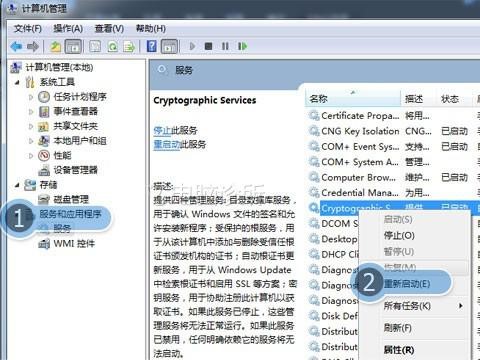Image resolution: width=480 pixels, height=360 pixels.
Task: Open 本地用户和组 tree item
Action: point(80,141)
